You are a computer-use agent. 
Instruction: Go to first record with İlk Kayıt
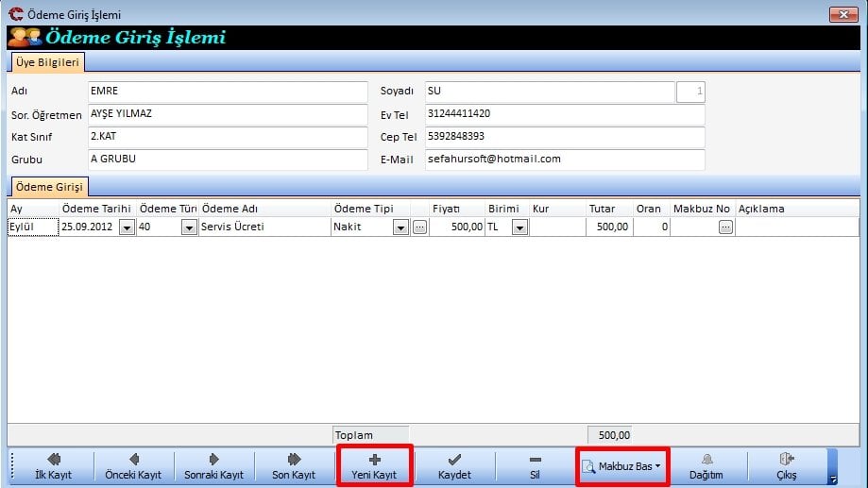pos(53,466)
